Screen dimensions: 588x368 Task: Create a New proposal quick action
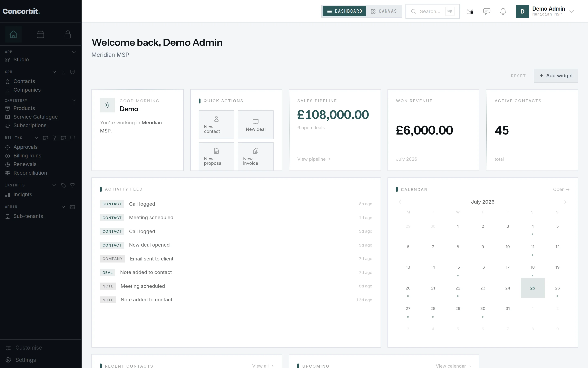216,156
